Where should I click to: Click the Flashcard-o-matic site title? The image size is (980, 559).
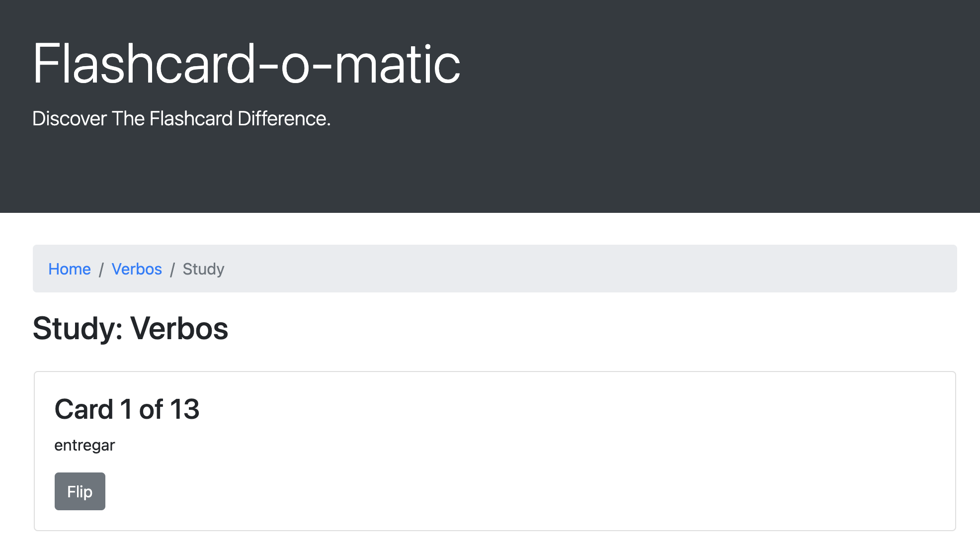[x=245, y=64]
